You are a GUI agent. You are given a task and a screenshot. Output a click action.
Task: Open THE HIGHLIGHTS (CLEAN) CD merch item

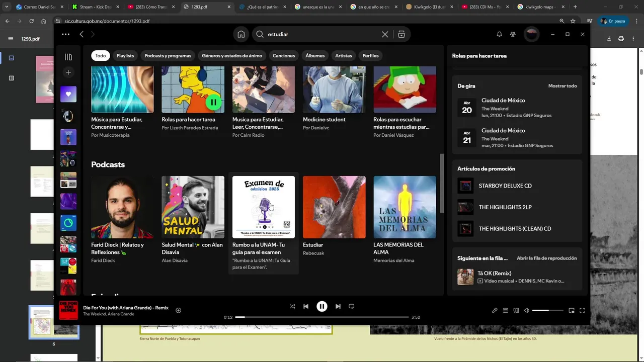point(517,228)
